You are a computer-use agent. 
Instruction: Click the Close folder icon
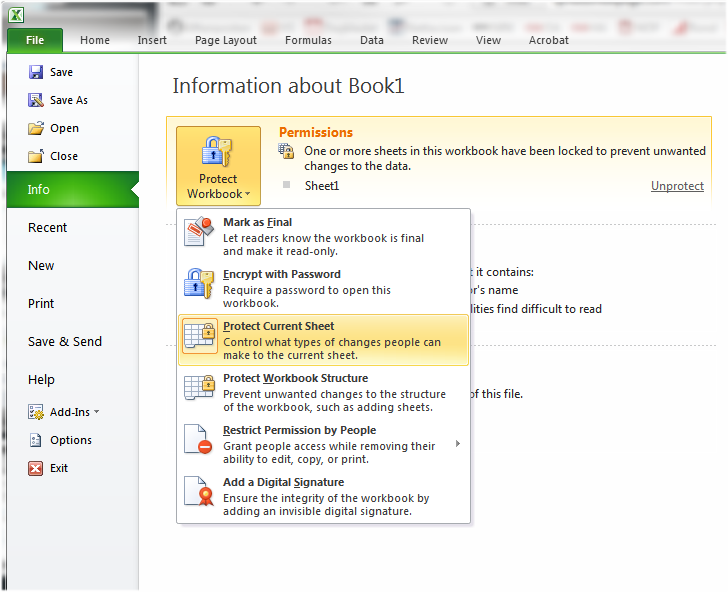pyautogui.click(x=36, y=156)
